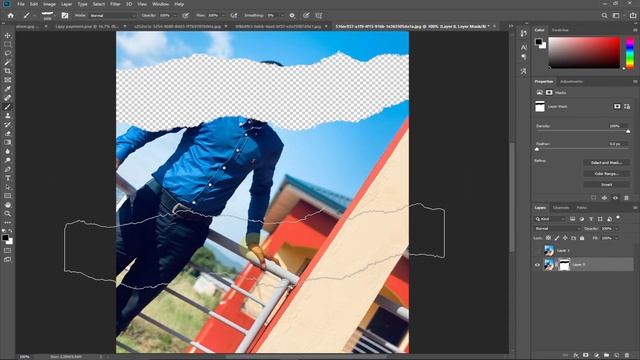Toggle visibility of Layer 0
This screenshot has width=640, height=360.
pos(537,265)
